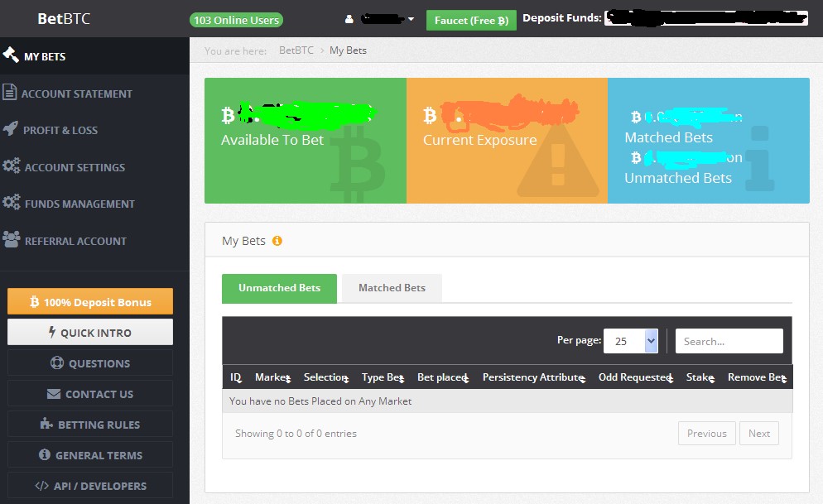The image size is (823, 504).
Task: Click the 100% Deposit Bonus button
Action: click(x=90, y=301)
